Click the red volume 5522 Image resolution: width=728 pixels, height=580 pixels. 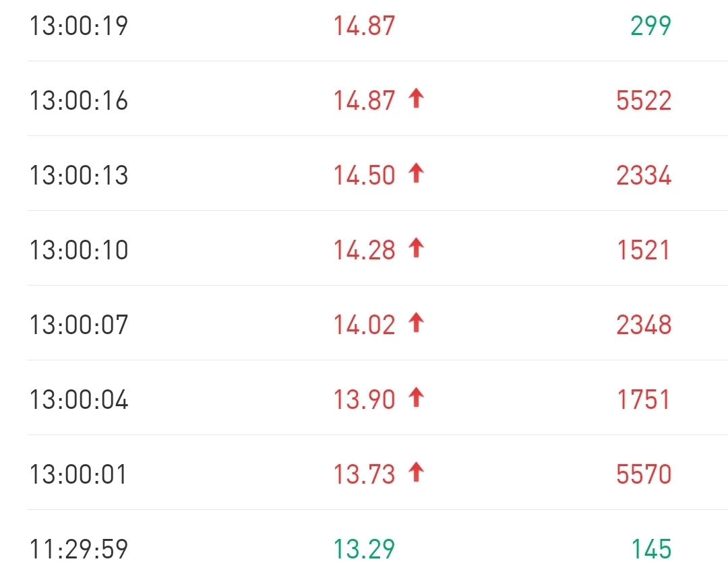click(x=644, y=101)
